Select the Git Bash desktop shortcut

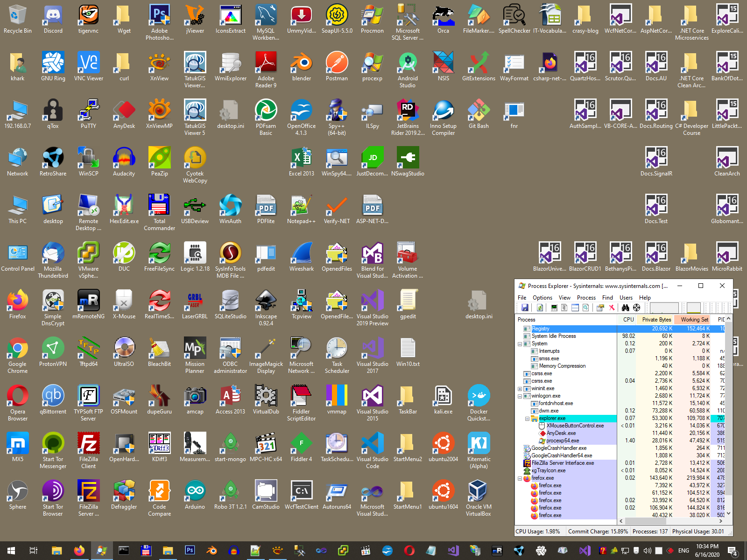tap(479, 114)
